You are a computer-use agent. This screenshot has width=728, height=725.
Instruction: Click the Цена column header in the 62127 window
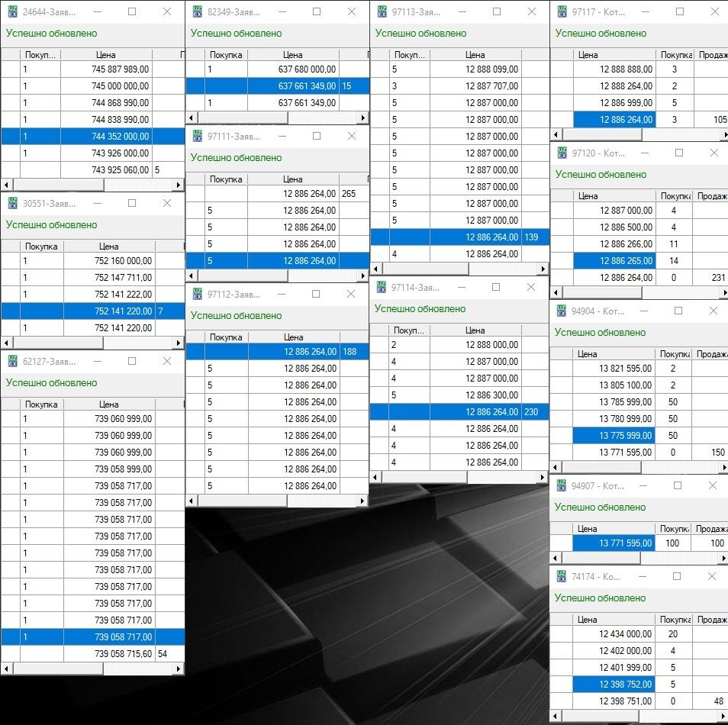(108, 404)
